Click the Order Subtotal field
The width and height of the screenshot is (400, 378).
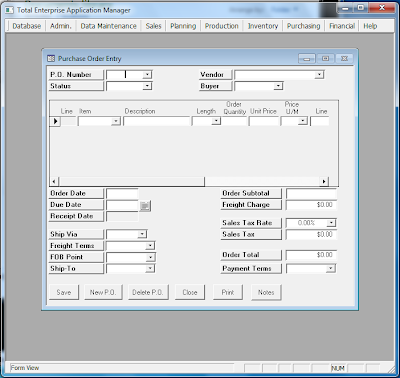coord(311,194)
